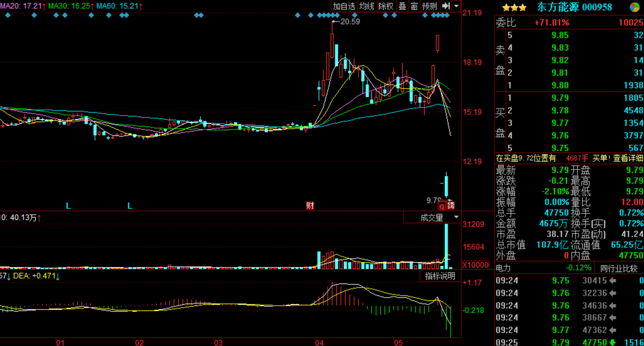Click the pie chart icon beside the stock code
The image size is (644, 346).
click(x=634, y=7)
